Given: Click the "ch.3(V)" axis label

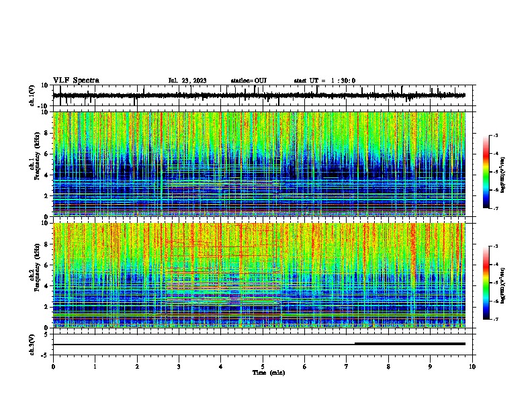Looking at the screenshot, I should pyautogui.click(x=32, y=345).
